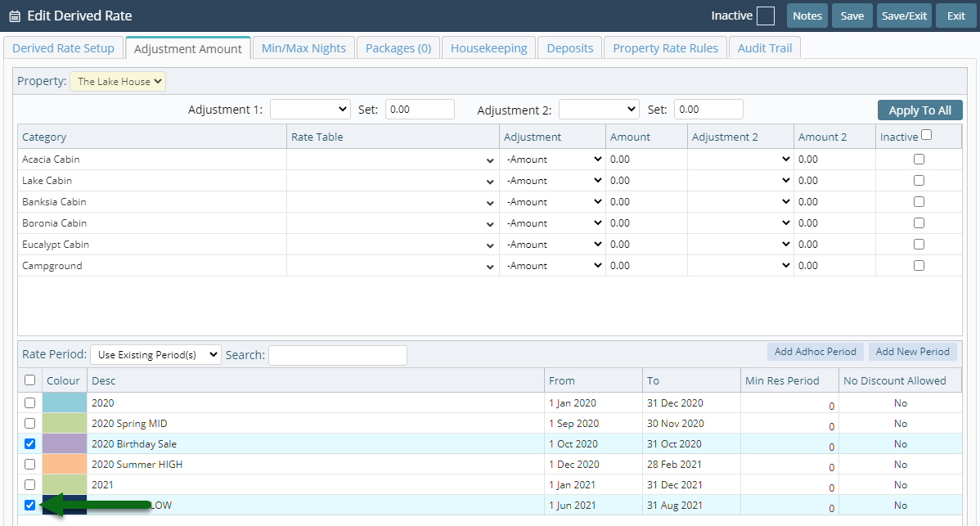Open Rate Table dropdown for Acacia Cabin
This screenshot has width=980, height=526.
click(x=393, y=160)
